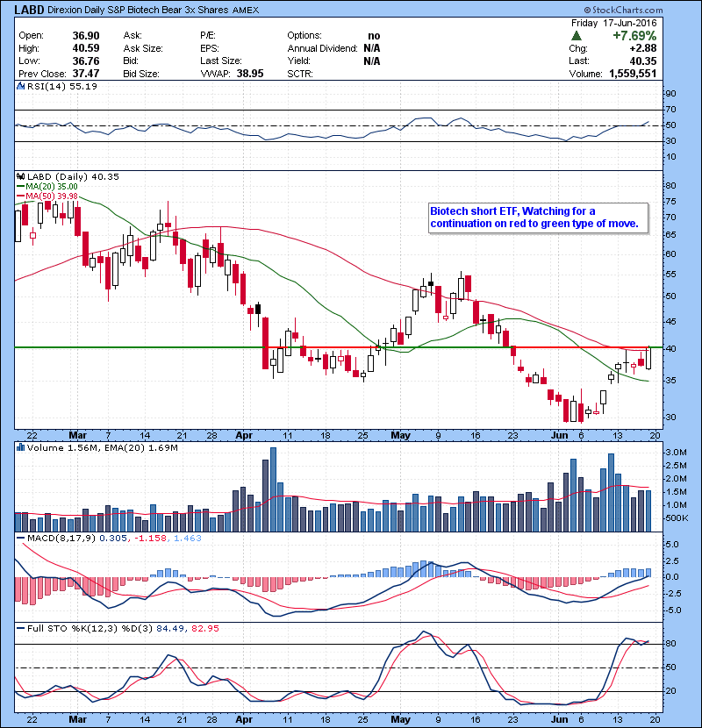Click the +7.69% percent change value
Screen dimensions: 702x728
click(x=634, y=36)
